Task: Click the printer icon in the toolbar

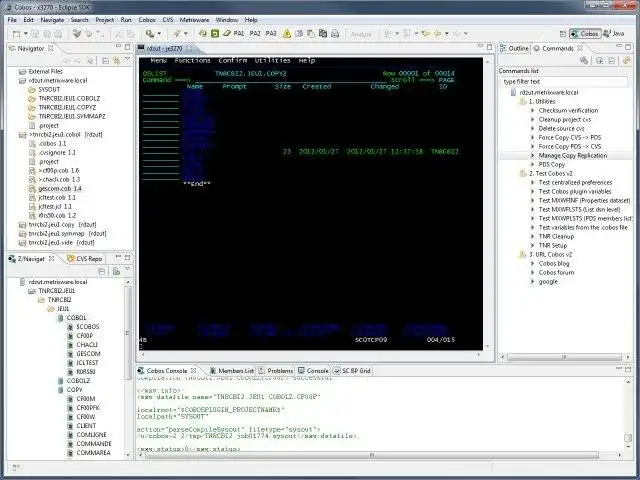Action: coord(335,33)
